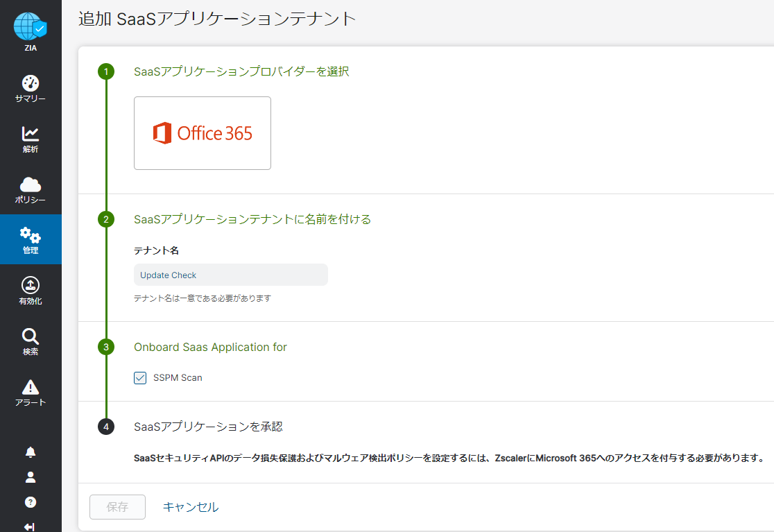Click the テナント名 input field
The image size is (774, 532).
230,275
